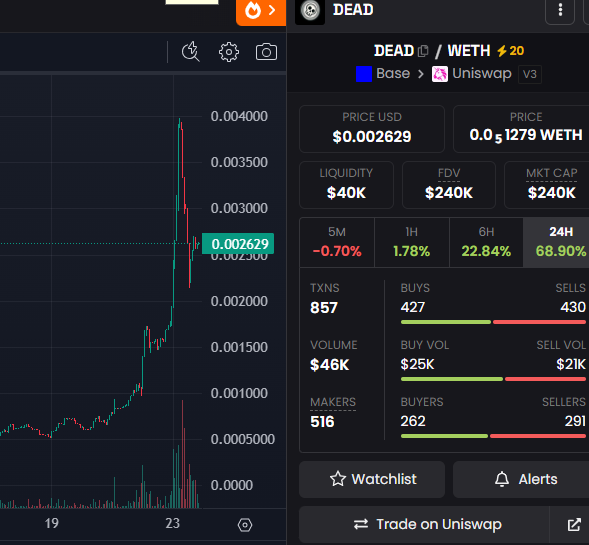
Task: Click the SELLS count 430
Action: (573, 307)
